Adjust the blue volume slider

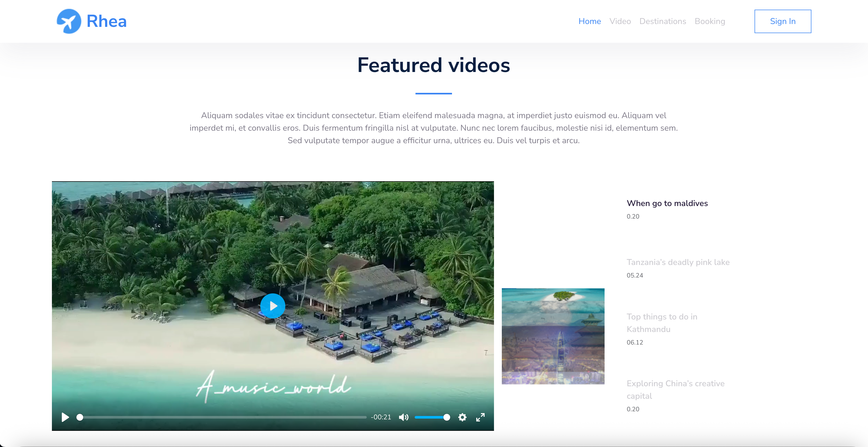[432, 417]
